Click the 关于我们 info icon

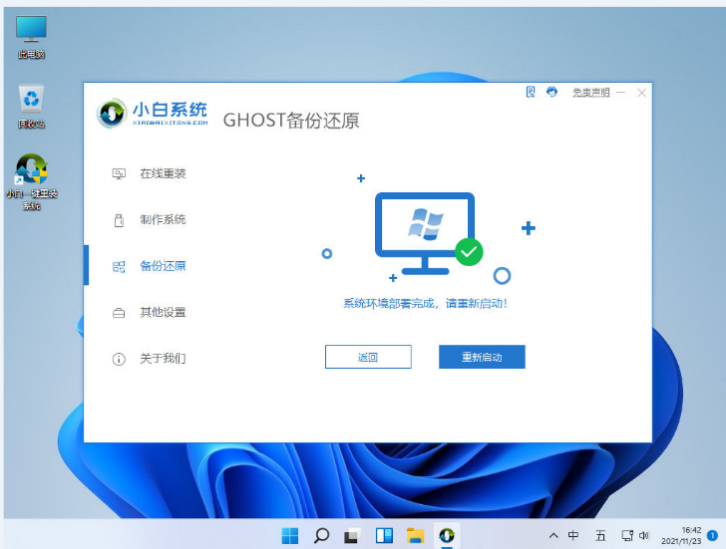pyautogui.click(x=119, y=359)
